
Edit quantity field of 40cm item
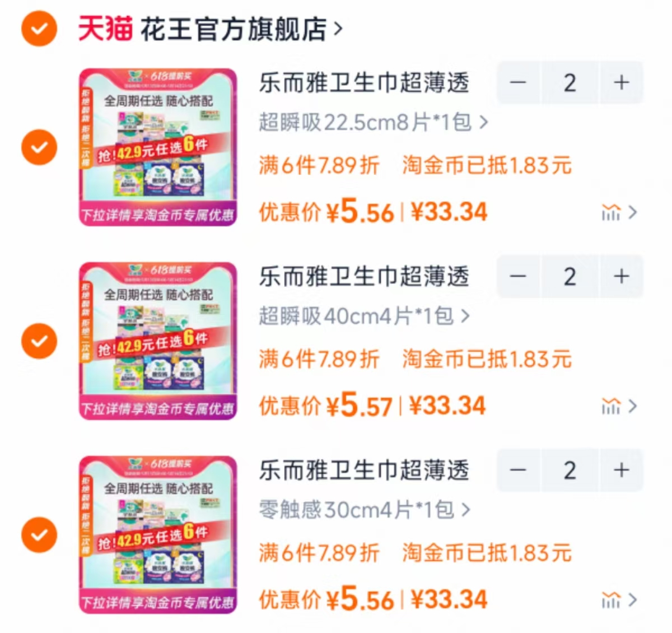click(570, 277)
